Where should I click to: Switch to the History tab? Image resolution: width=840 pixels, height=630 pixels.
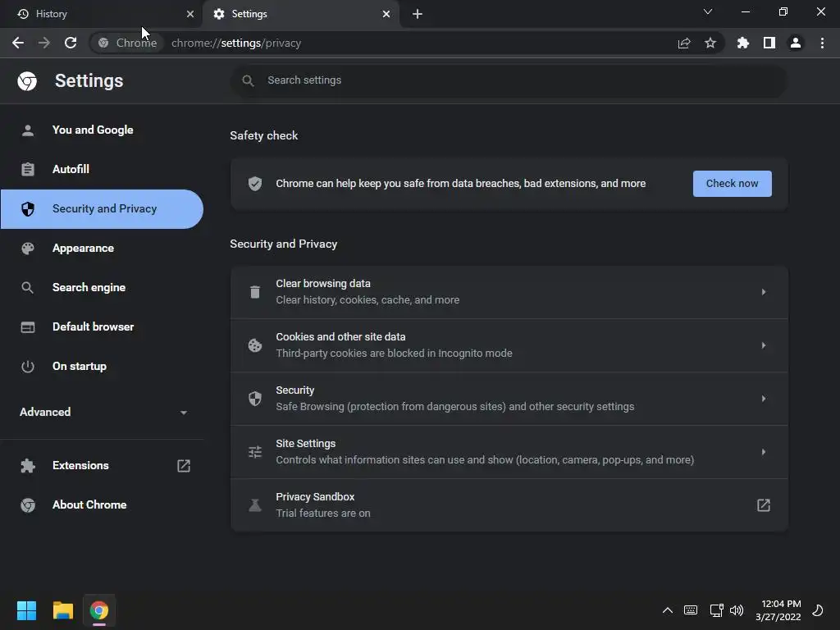point(101,14)
